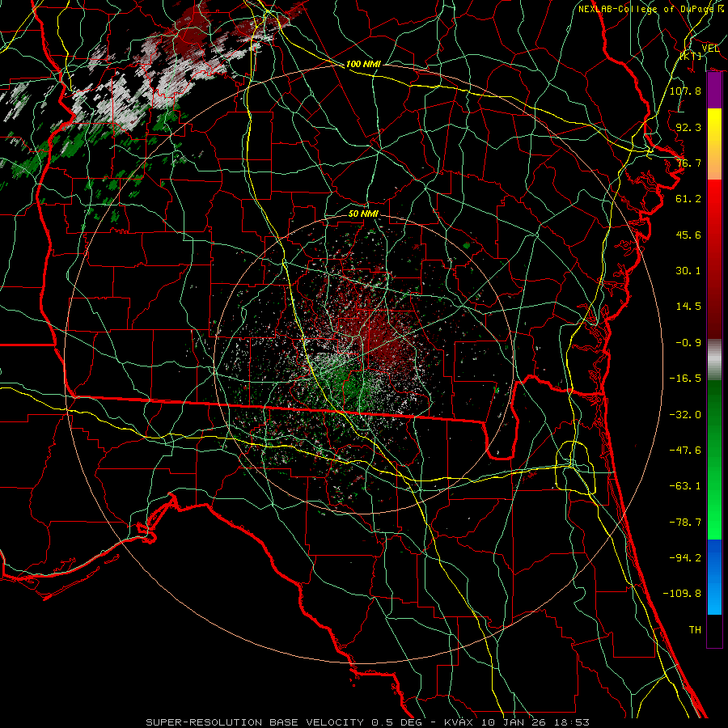Select the -32.0 velocity scale value
This screenshot has width=728, height=728.
pos(685,415)
